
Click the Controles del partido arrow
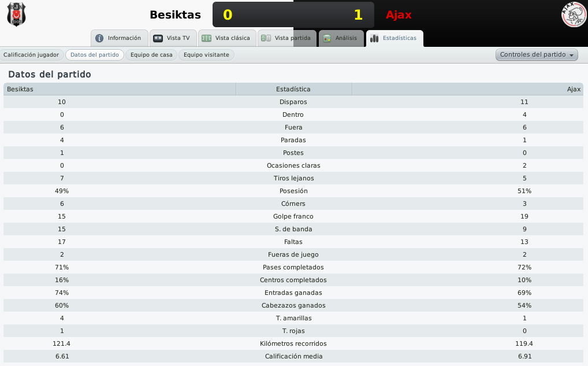[571, 55]
